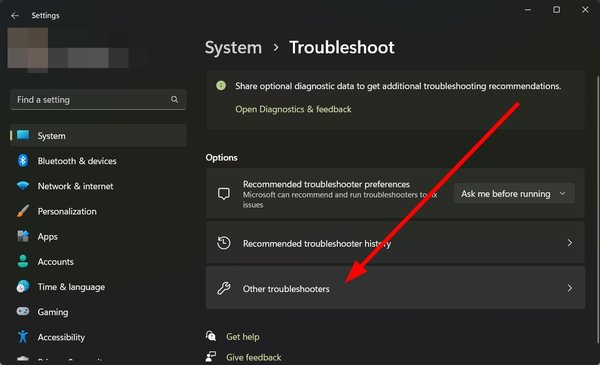Open Recommended troubleshooter history

point(395,243)
